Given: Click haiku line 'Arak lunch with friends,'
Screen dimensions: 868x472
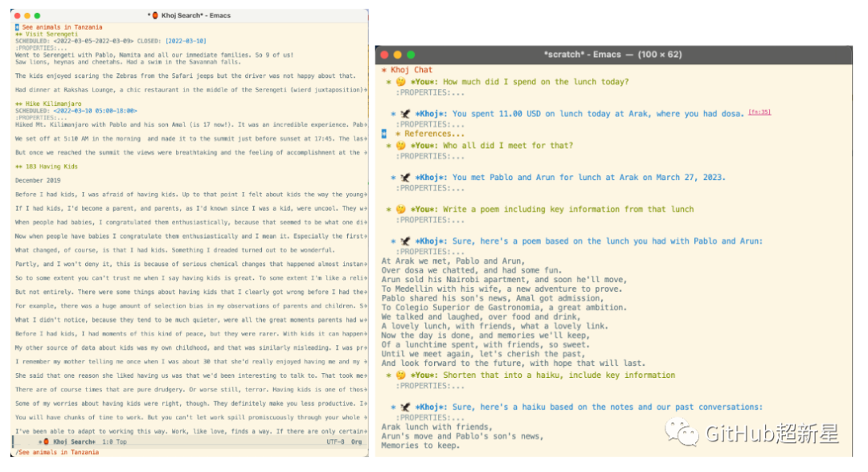Looking at the screenshot, I should click(436, 427).
